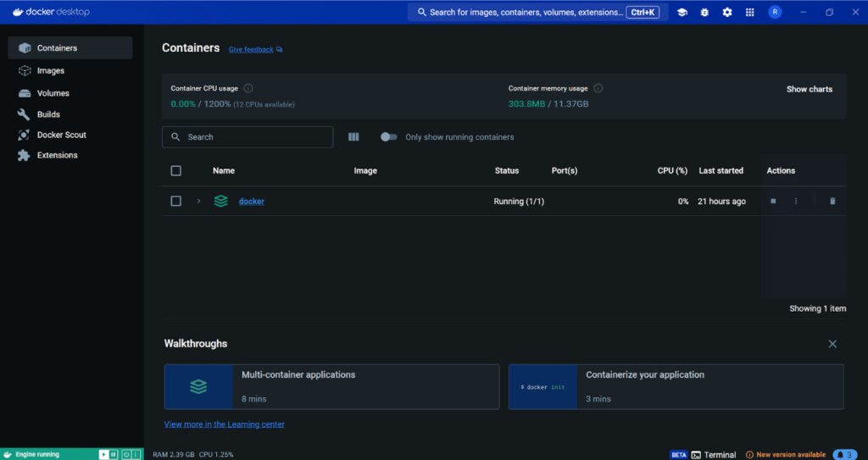Open the Terminal label in status bar
This screenshot has height=460, width=868.
(x=720, y=455)
